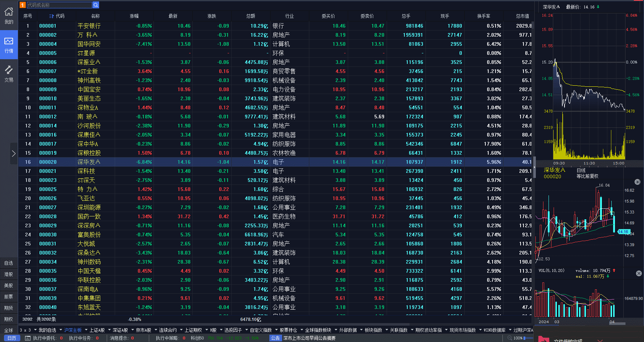Sort the table by 涨幅 column header
Viewport: 644px width, 342px height.
pos(134,16)
